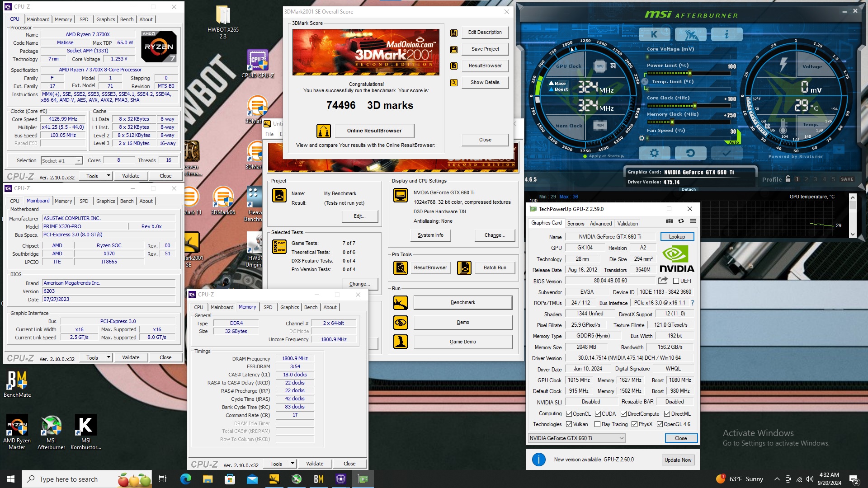Switch to Sensors tab in GPU-Z
The image size is (868, 488).
[x=576, y=224]
